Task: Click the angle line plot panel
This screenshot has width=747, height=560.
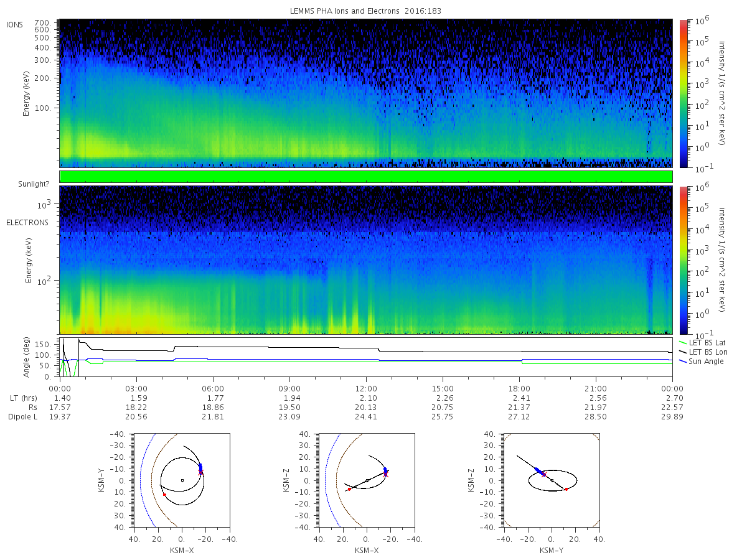Action: tap(366, 357)
